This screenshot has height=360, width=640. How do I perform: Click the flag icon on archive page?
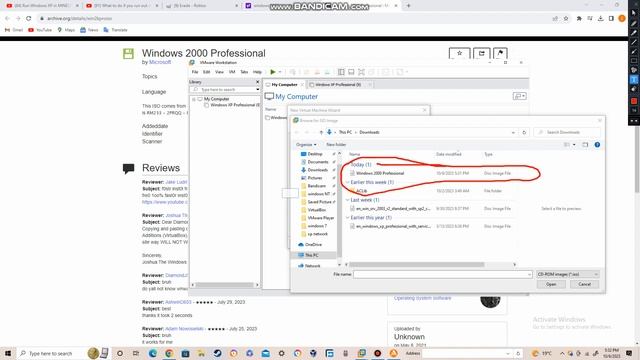[500, 53]
